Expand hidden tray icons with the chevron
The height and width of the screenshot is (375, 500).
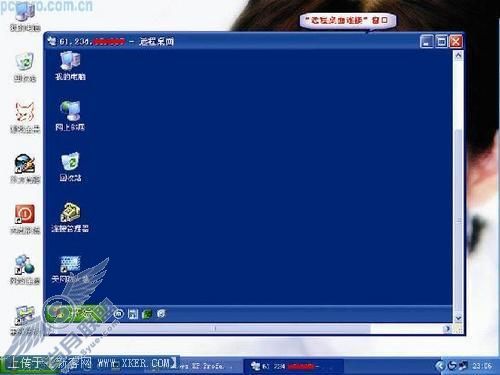click(440, 366)
